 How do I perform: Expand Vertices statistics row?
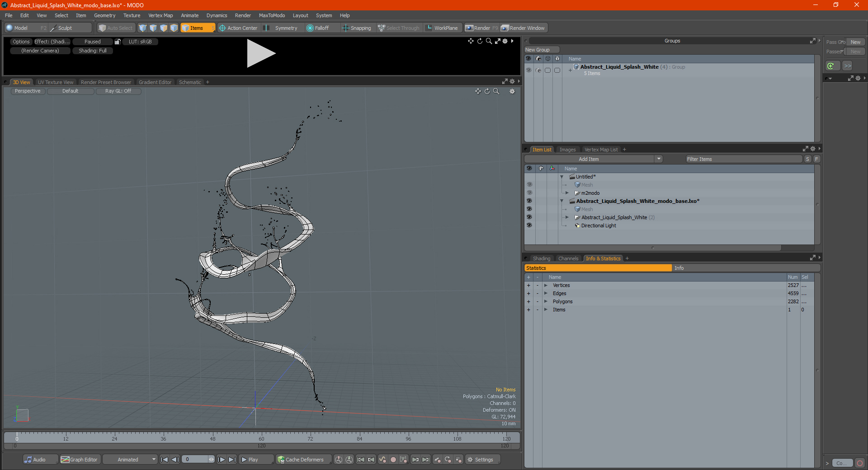click(x=546, y=285)
